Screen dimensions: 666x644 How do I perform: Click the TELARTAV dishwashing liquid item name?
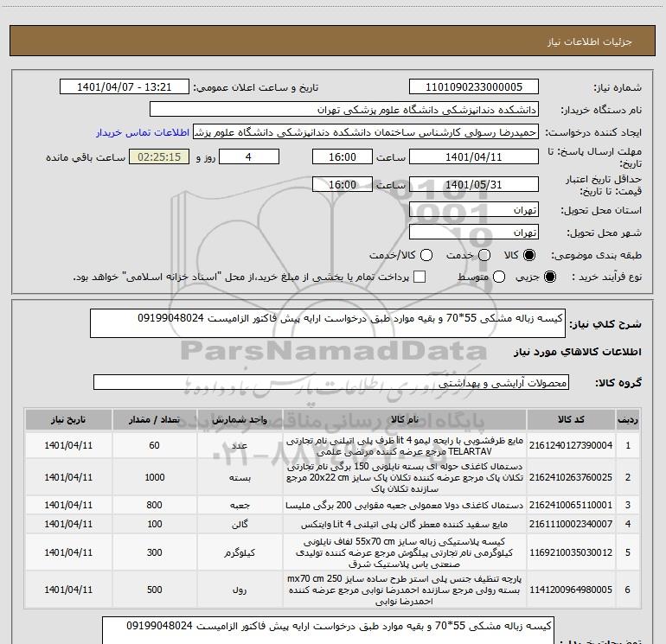405,445
